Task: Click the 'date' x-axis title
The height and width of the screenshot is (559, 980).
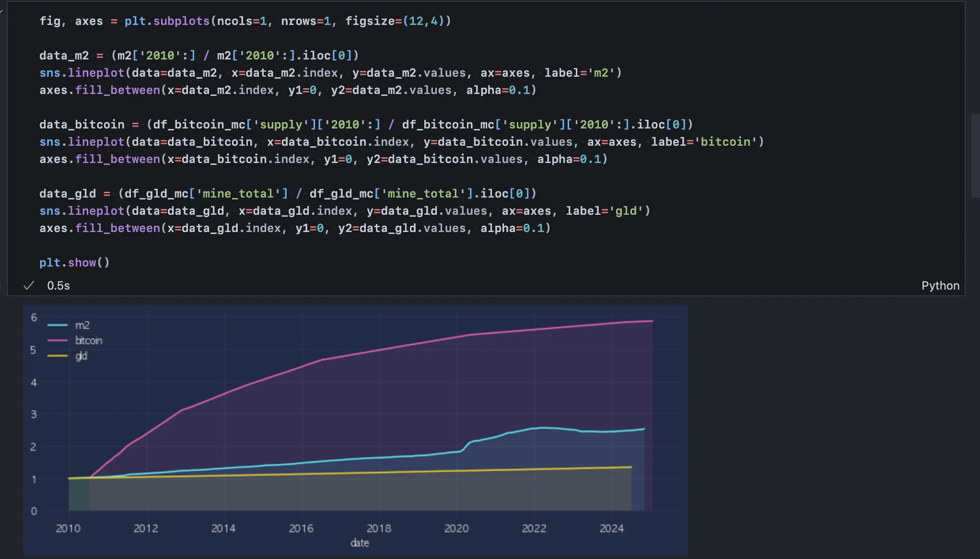Action: [x=360, y=543]
